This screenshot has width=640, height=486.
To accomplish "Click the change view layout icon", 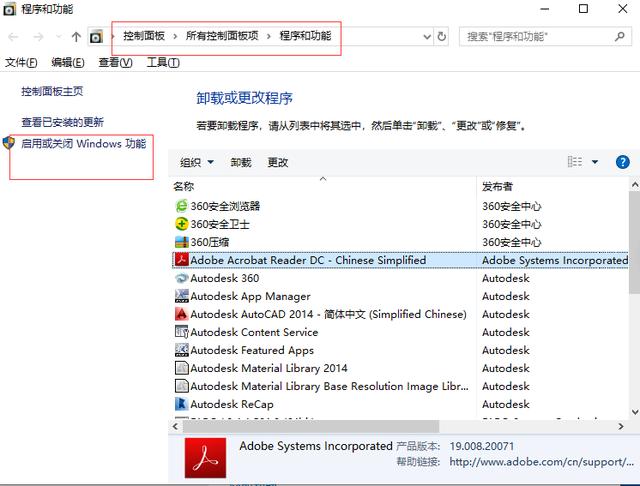I will coord(575,162).
